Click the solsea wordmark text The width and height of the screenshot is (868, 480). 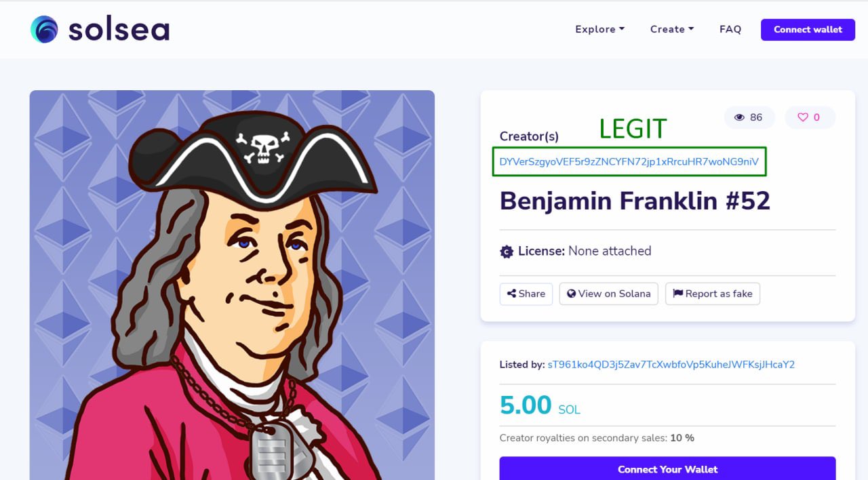tap(119, 29)
